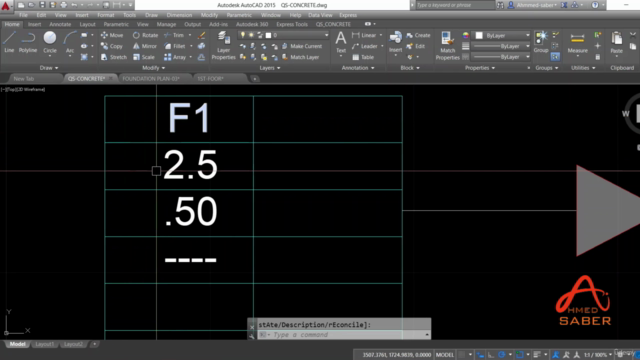Screen dimensions: 640x360
Task: Activate the Trim command
Action: pos(174,35)
